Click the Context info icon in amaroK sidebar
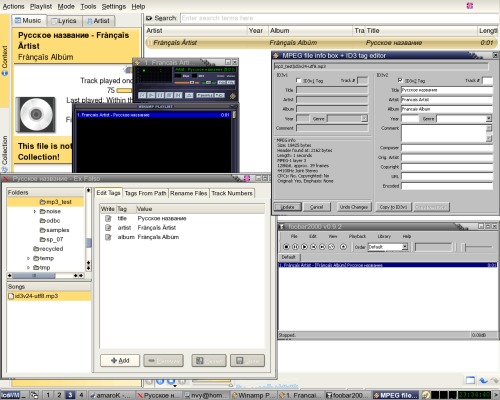The width and height of the screenshot is (500, 400). (x=5, y=73)
